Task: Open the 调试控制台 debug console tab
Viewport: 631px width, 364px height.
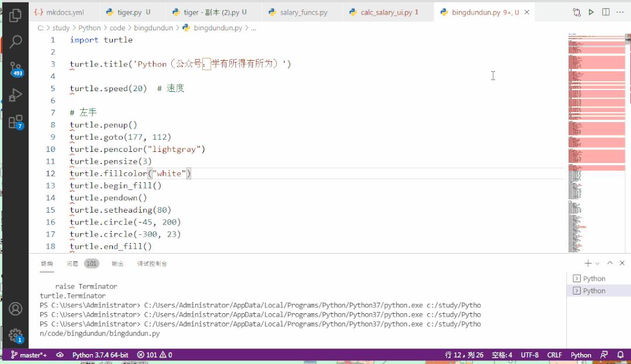Action: 152,264
